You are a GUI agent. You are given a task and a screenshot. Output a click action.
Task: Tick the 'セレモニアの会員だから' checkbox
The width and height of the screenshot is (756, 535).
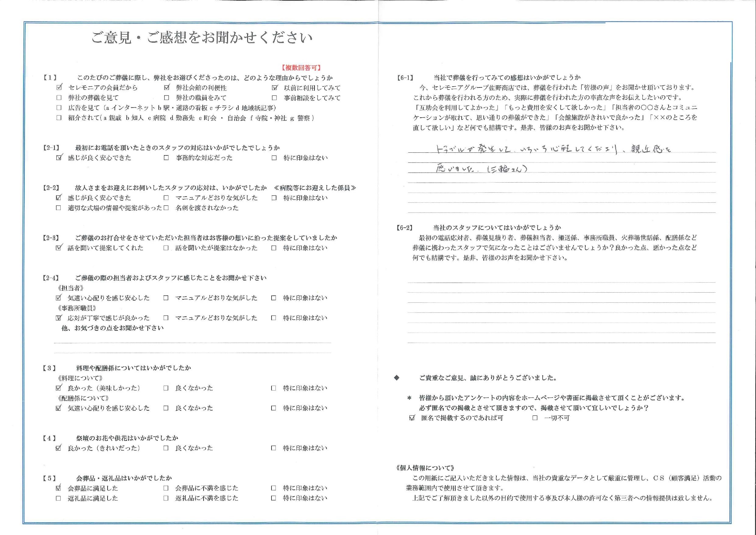point(59,87)
